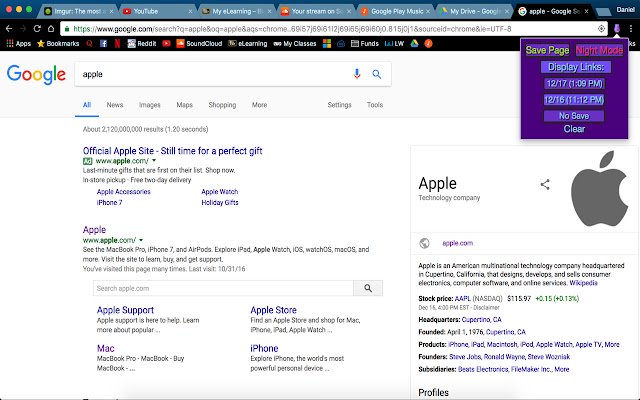Select the Shopping results tab

pyautogui.click(x=222, y=105)
